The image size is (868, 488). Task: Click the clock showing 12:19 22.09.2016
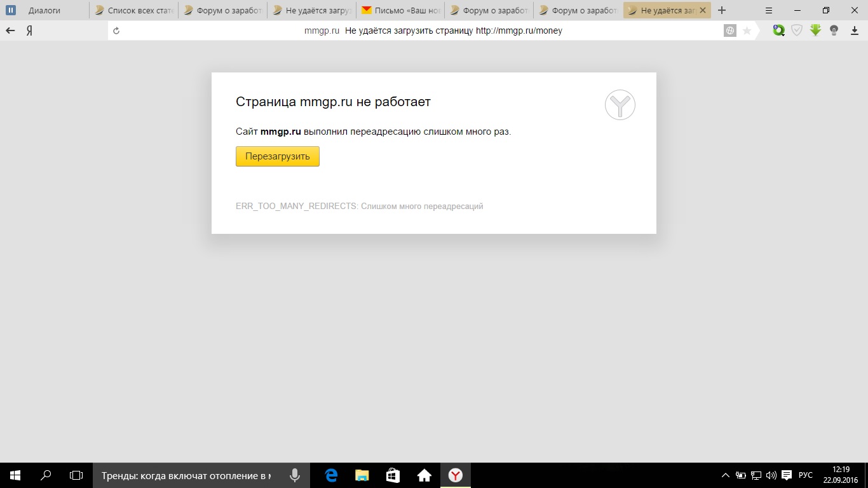[x=841, y=475]
